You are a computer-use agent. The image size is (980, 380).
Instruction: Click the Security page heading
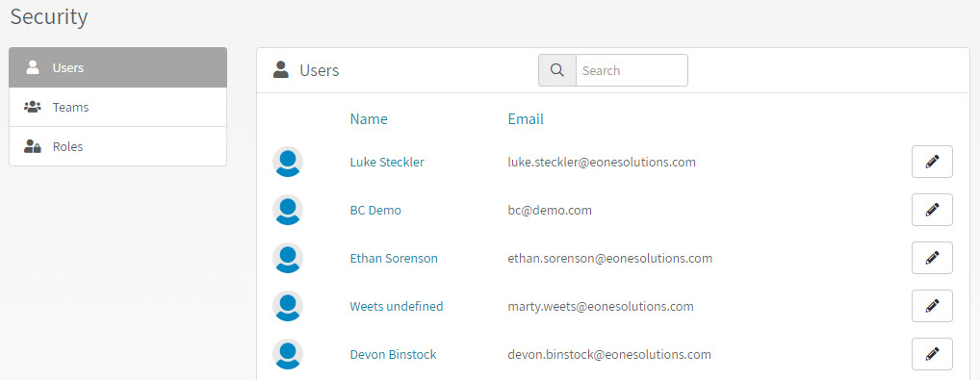pyautogui.click(x=49, y=17)
